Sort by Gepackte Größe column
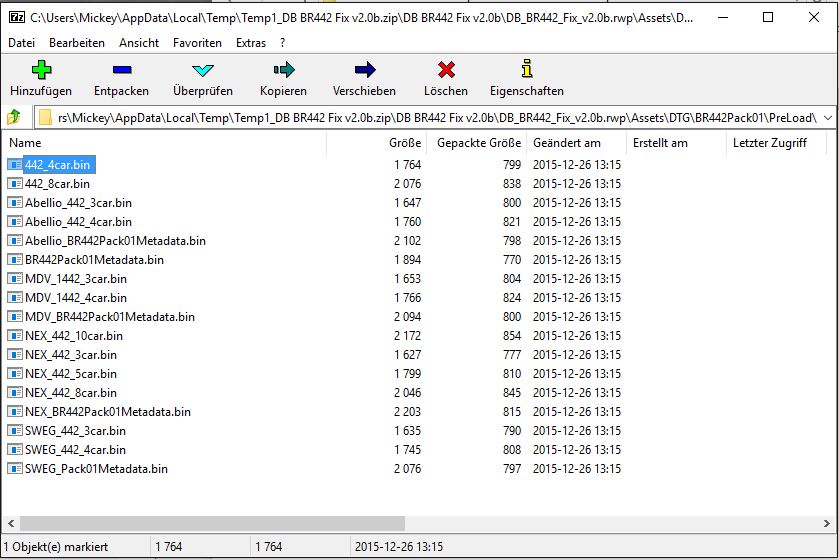 479,143
